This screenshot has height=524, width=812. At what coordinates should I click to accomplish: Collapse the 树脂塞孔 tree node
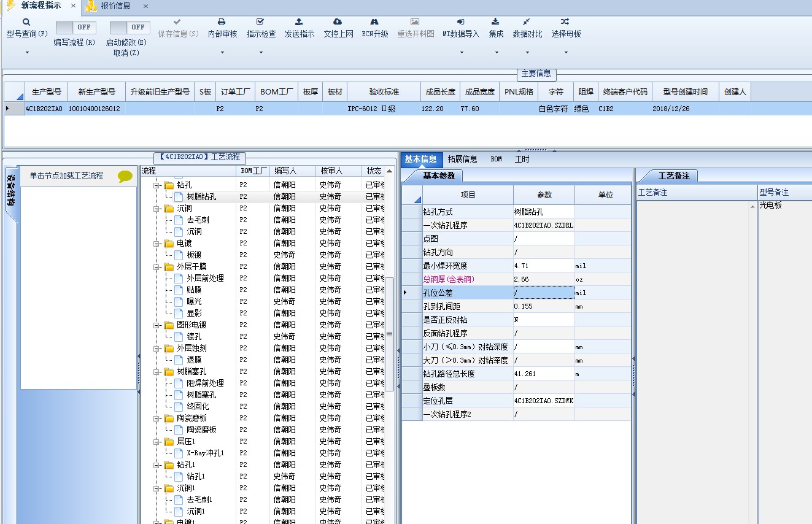point(157,372)
